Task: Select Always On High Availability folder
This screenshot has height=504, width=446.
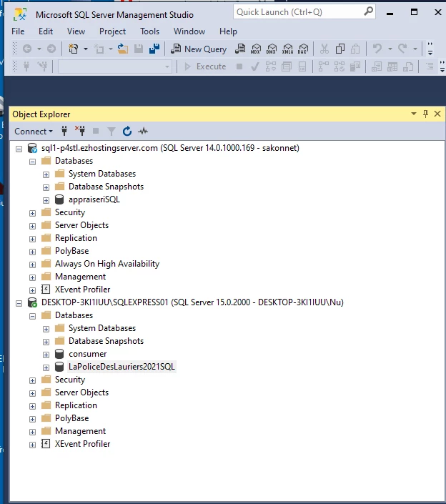Action: click(x=107, y=264)
